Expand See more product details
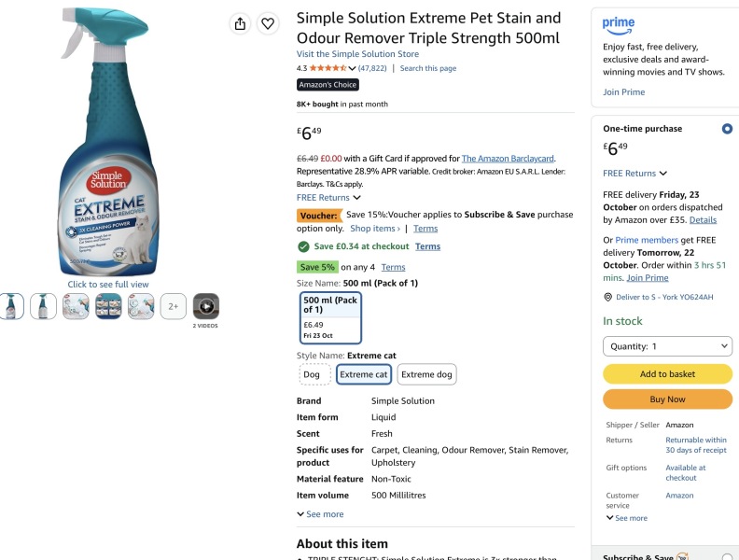This screenshot has height=560, width=739. tap(320, 514)
